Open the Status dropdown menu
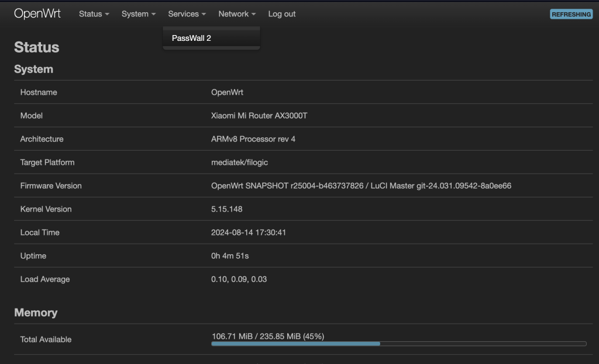Image resolution: width=599 pixels, height=364 pixels. point(94,14)
